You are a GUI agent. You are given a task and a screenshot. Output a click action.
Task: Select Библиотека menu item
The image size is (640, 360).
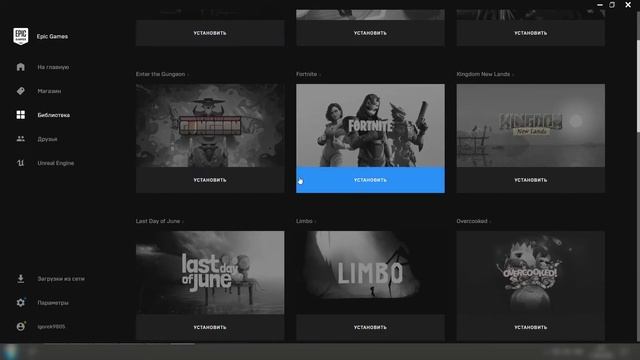53,115
